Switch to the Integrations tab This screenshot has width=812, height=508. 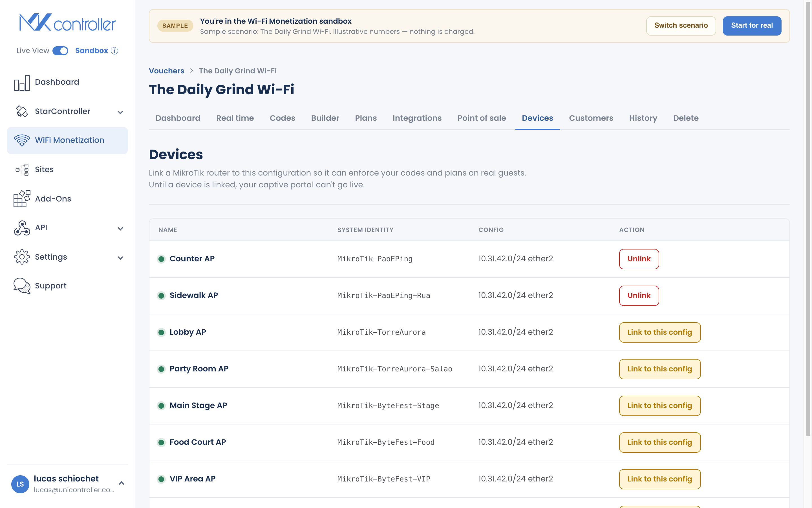pos(417,118)
